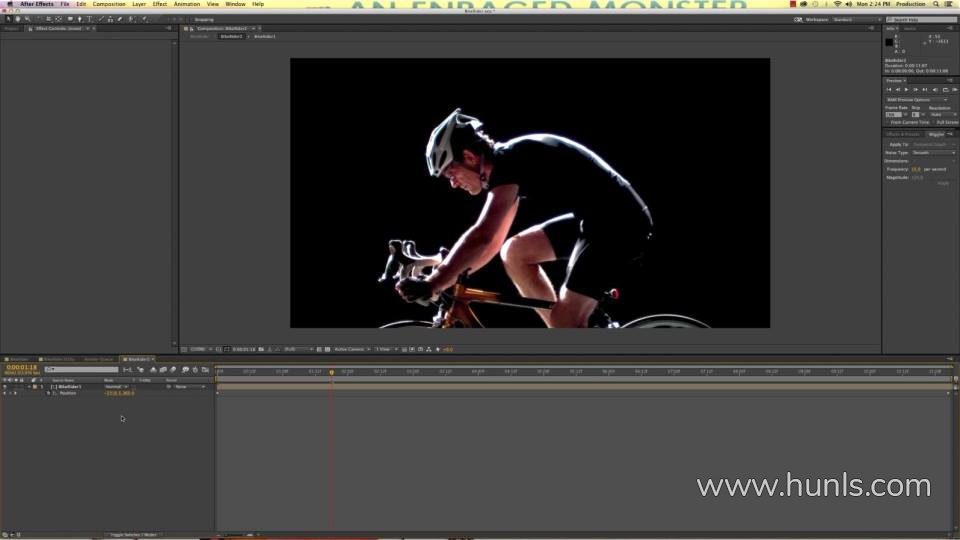The height and width of the screenshot is (540, 960).
Task: Click the current time indicator playhead
Action: click(332, 372)
